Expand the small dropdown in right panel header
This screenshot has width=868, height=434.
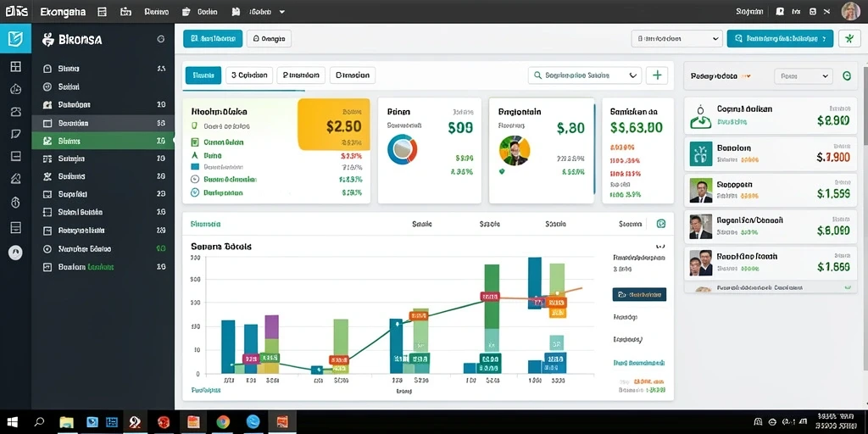pos(803,76)
